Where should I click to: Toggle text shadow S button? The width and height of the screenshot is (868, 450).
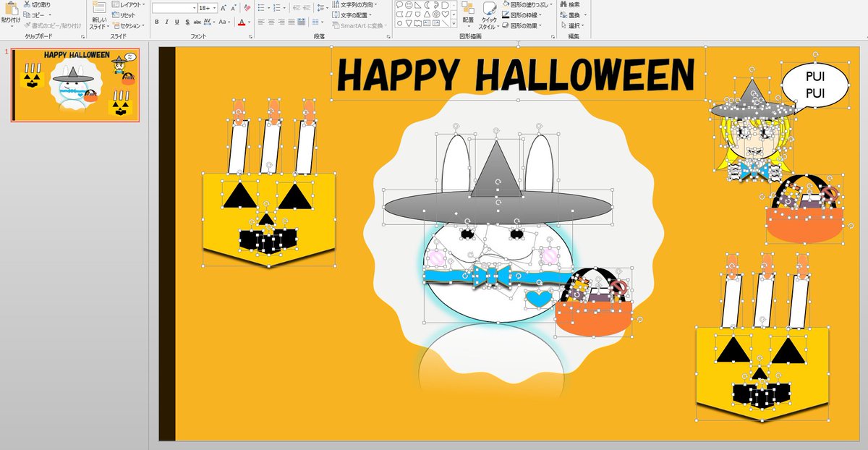point(187,22)
